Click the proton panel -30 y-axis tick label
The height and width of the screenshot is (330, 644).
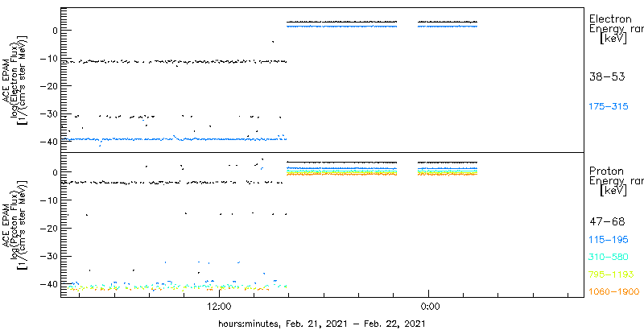point(50,256)
